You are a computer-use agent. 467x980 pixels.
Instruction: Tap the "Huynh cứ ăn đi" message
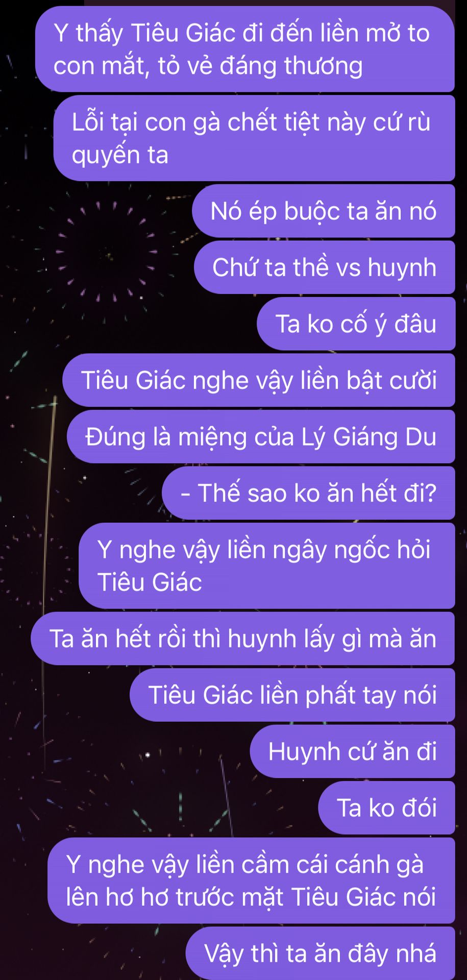click(x=352, y=751)
